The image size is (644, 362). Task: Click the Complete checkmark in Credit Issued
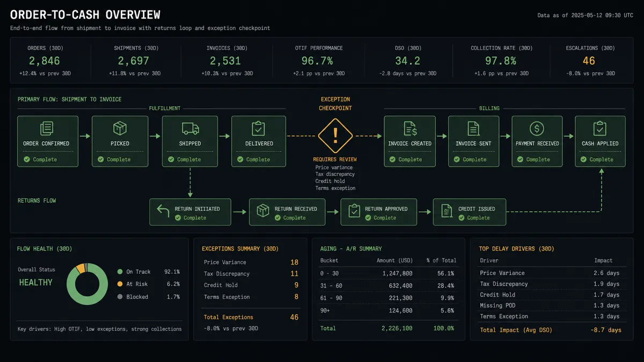click(461, 218)
